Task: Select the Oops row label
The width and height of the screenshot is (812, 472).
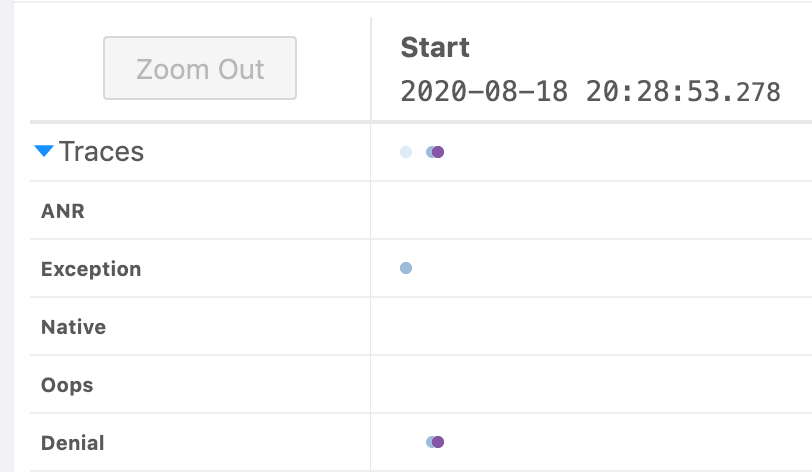Action: (x=67, y=385)
